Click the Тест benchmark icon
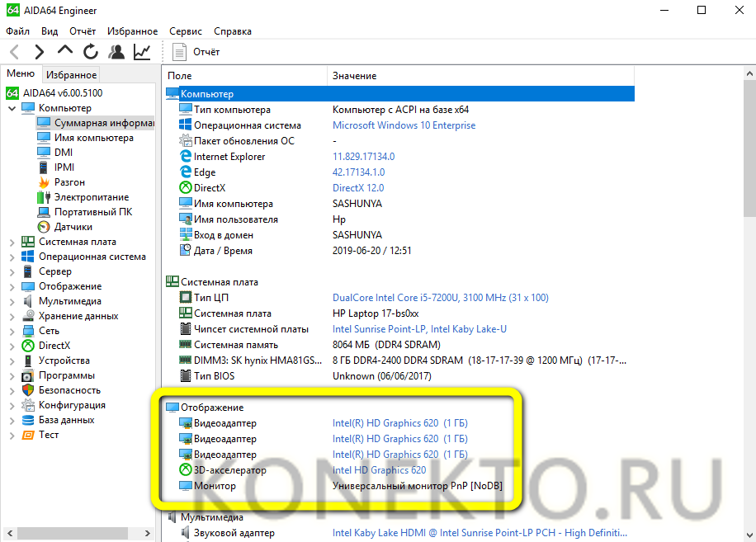The image size is (756, 542). tap(28, 435)
